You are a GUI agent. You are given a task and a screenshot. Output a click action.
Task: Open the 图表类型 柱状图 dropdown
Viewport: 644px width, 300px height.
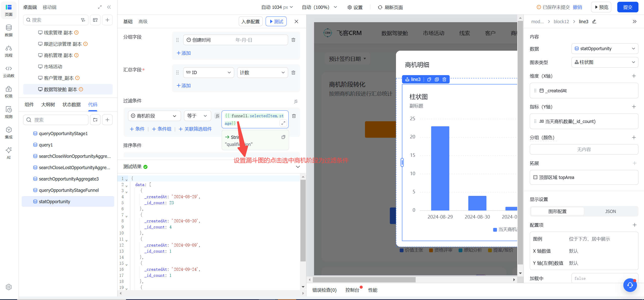point(605,62)
